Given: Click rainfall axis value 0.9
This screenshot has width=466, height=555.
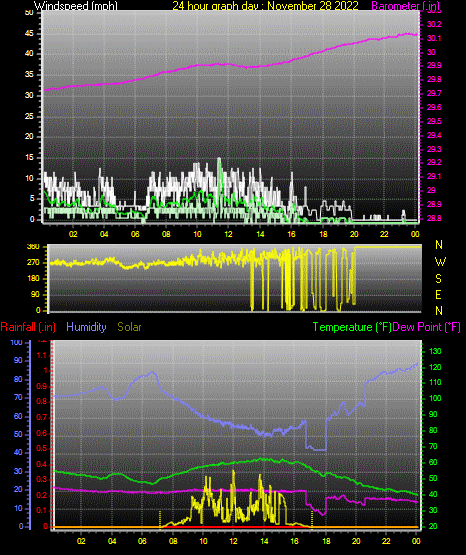Looking at the screenshot, I should pyautogui.click(x=42, y=386).
